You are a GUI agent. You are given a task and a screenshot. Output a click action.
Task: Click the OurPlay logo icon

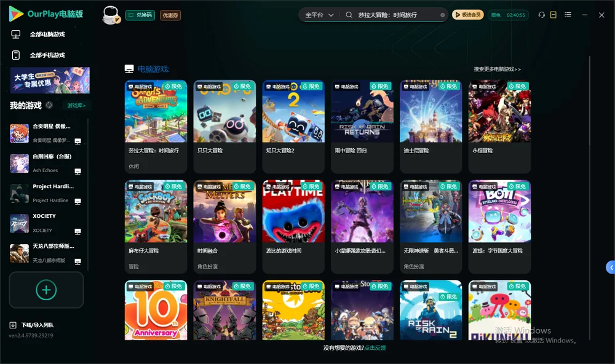pyautogui.click(x=16, y=14)
